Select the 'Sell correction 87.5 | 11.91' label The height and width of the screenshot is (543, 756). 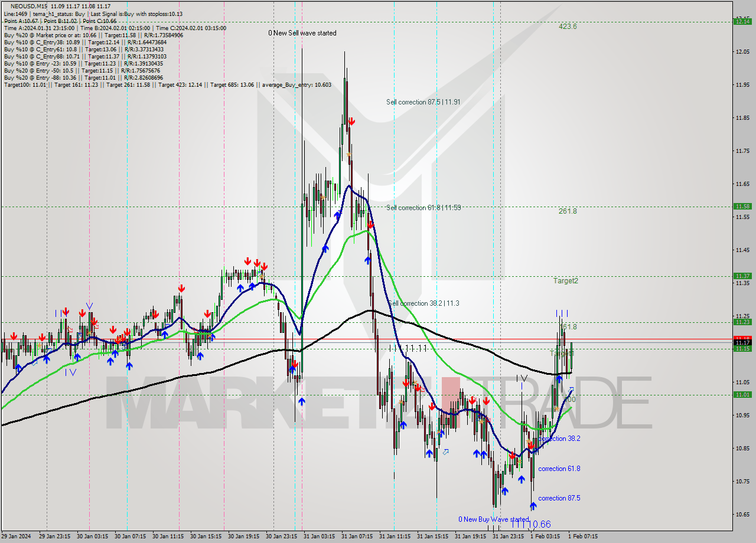click(423, 102)
